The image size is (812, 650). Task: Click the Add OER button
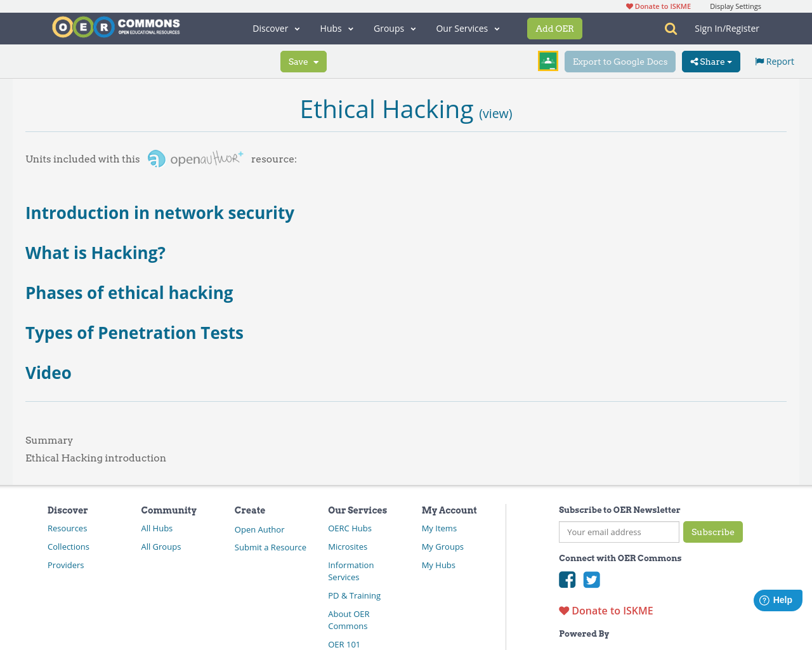coord(554,28)
